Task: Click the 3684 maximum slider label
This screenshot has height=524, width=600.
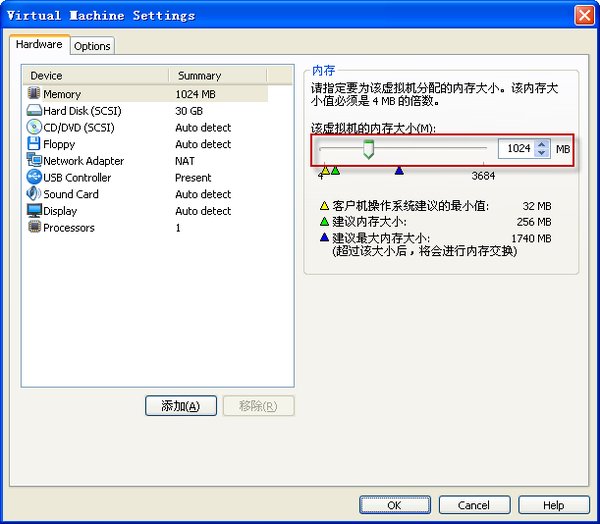Action: tap(483, 176)
